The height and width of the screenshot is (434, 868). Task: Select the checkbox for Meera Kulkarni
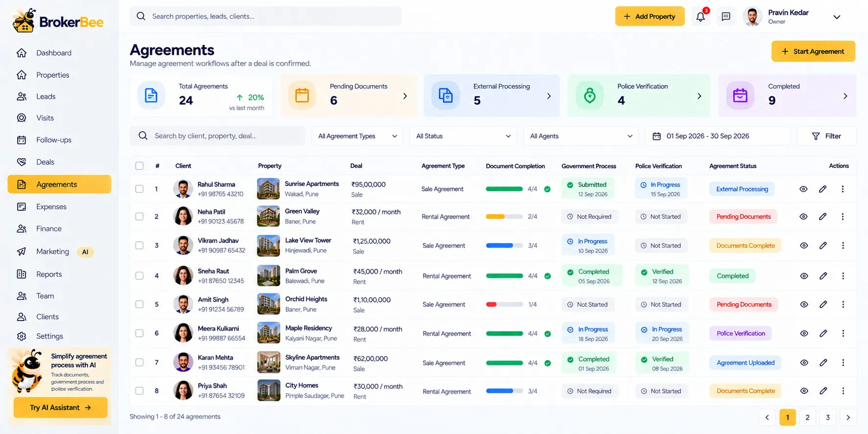[x=139, y=333]
